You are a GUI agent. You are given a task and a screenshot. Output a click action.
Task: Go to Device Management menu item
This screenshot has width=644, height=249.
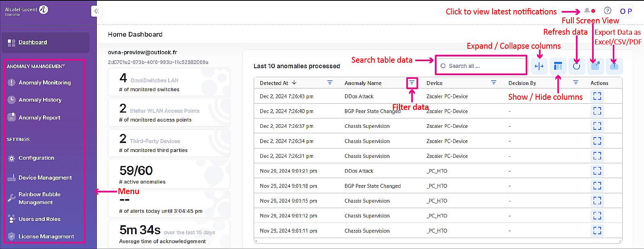[45, 178]
